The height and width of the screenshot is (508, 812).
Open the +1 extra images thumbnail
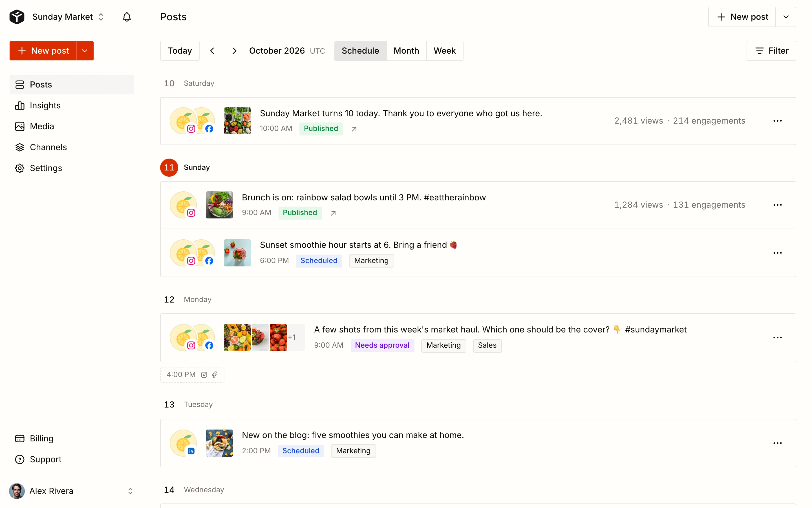[296, 338]
